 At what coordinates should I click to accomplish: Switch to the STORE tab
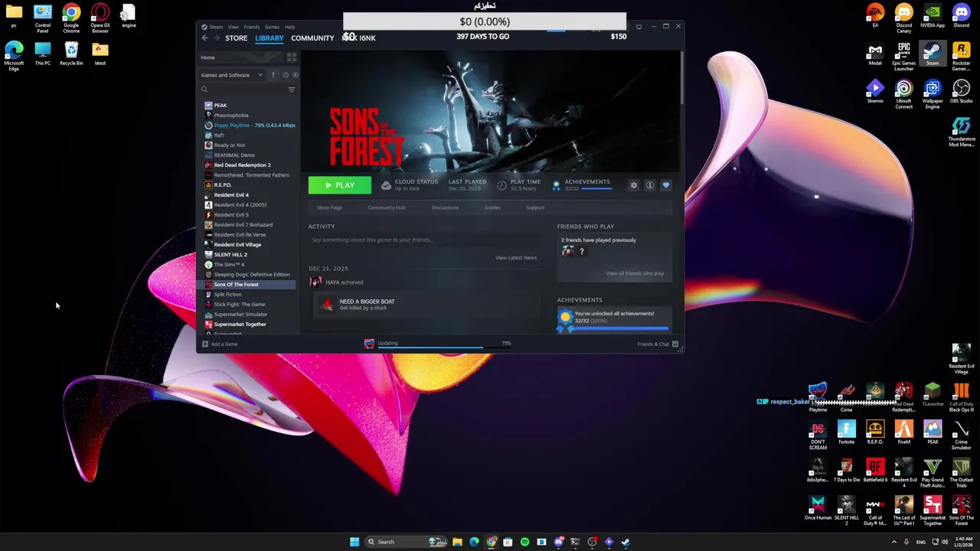point(236,38)
